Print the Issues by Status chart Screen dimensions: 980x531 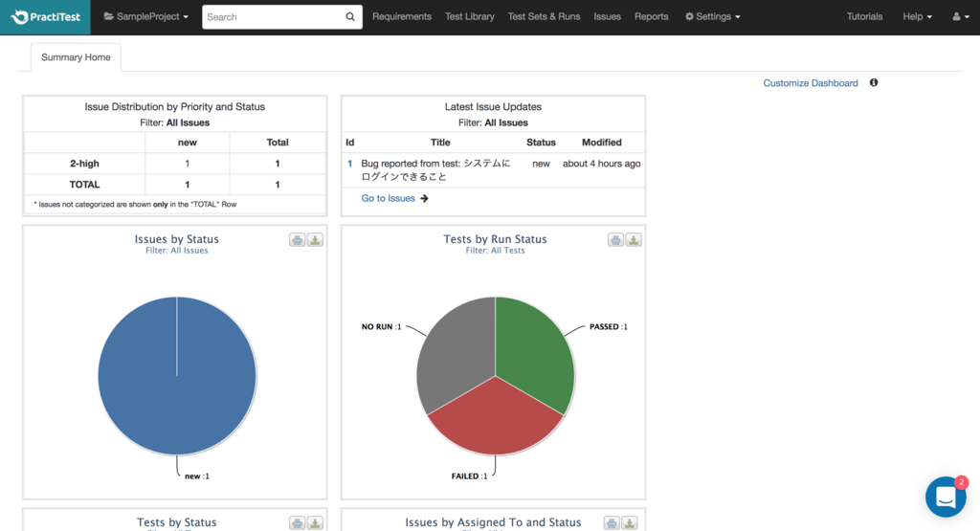tap(297, 240)
